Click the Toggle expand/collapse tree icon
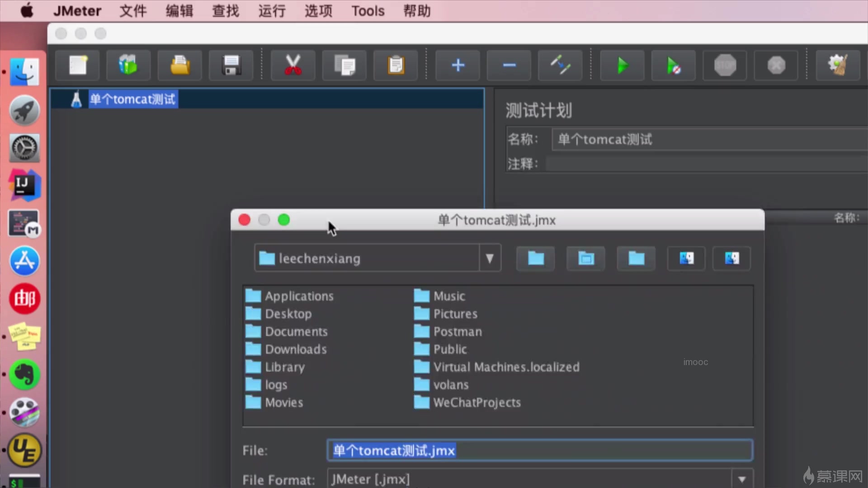Image resolution: width=868 pixels, height=488 pixels. point(560,66)
